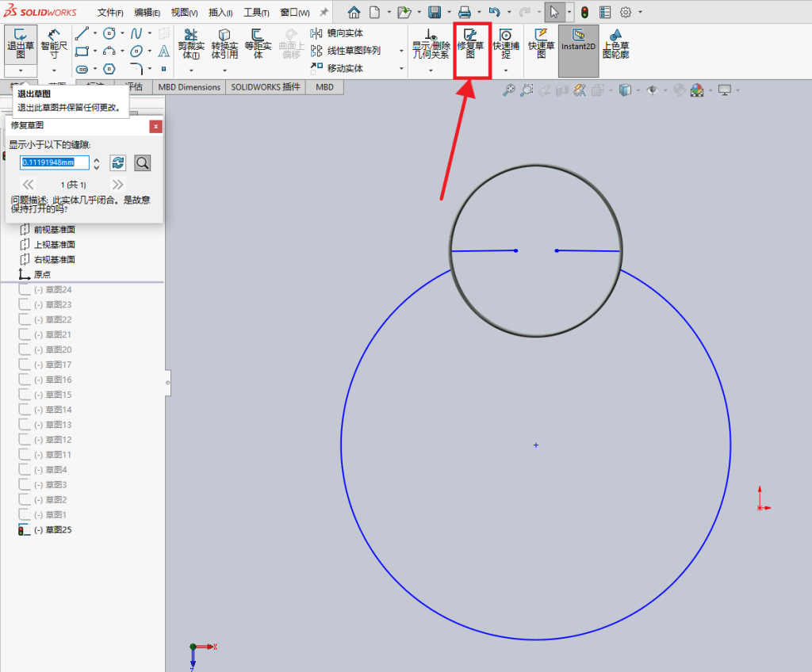Click the gap value input field
This screenshot has height=672, width=812.
(x=55, y=162)
